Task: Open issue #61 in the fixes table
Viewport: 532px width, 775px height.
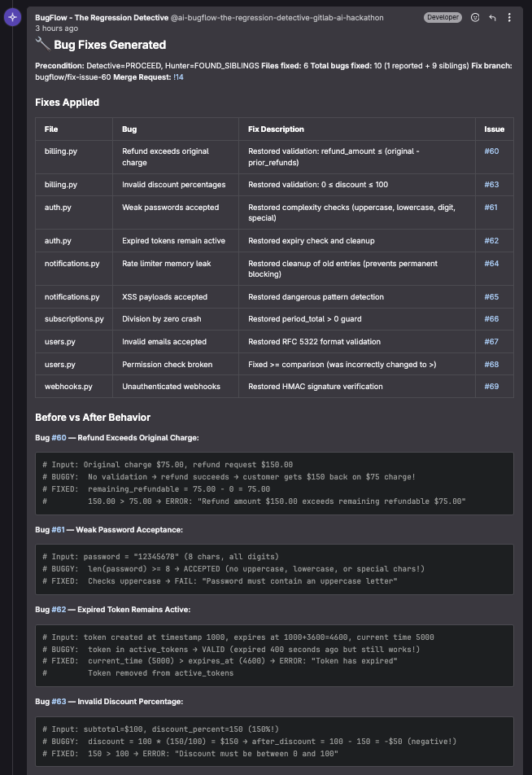Action: 491,208
